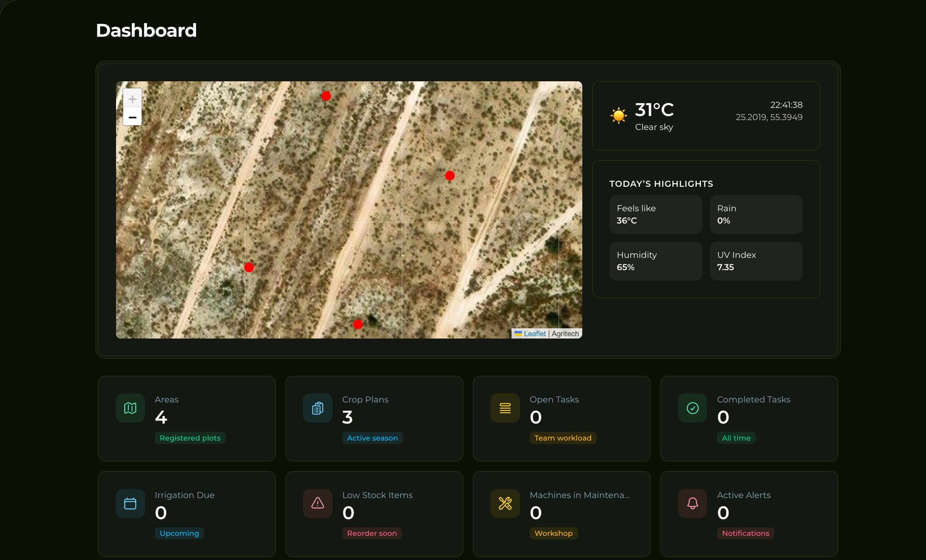The width and height of the screenshot is (926, 560).
Task: Click the Low Stock Items warning icon
Action: pos(317,503)
